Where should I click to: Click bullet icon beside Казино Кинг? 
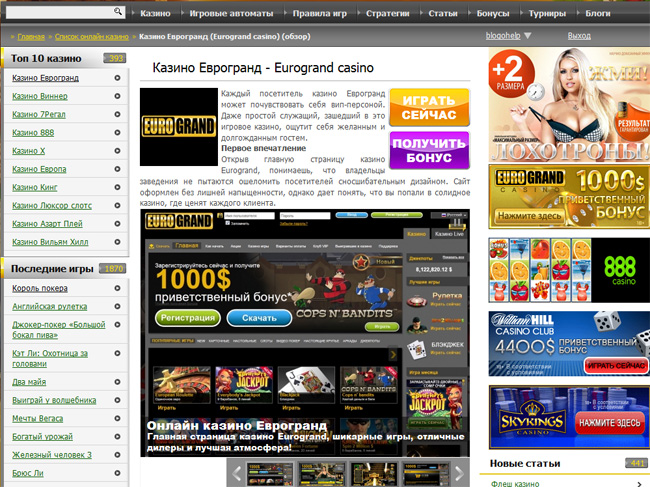pos(117,187)
